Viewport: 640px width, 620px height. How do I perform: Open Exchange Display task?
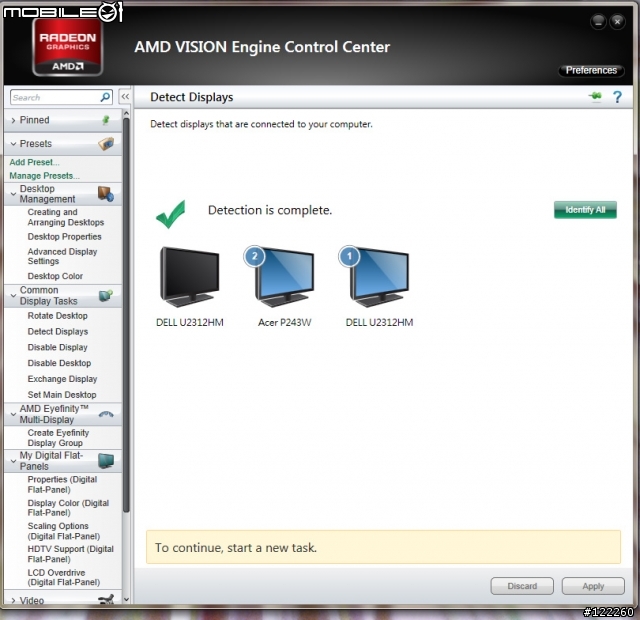pos(62,379)
